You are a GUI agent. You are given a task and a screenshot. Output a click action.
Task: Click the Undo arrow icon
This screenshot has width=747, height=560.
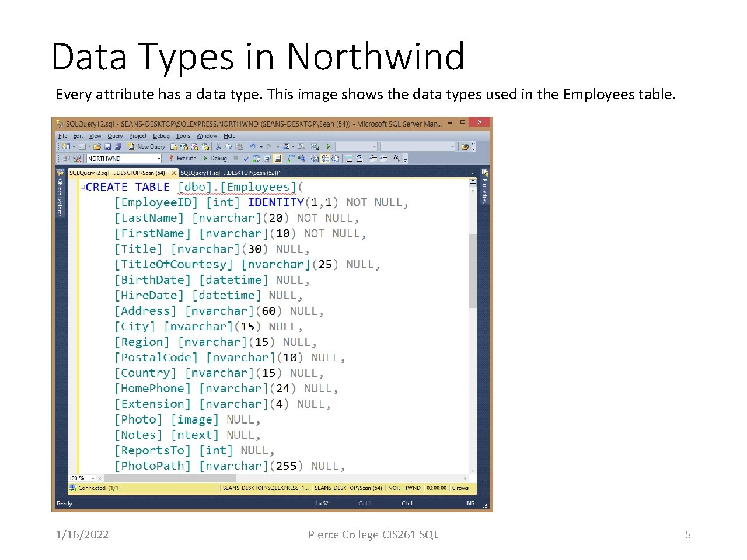[253, 147]
